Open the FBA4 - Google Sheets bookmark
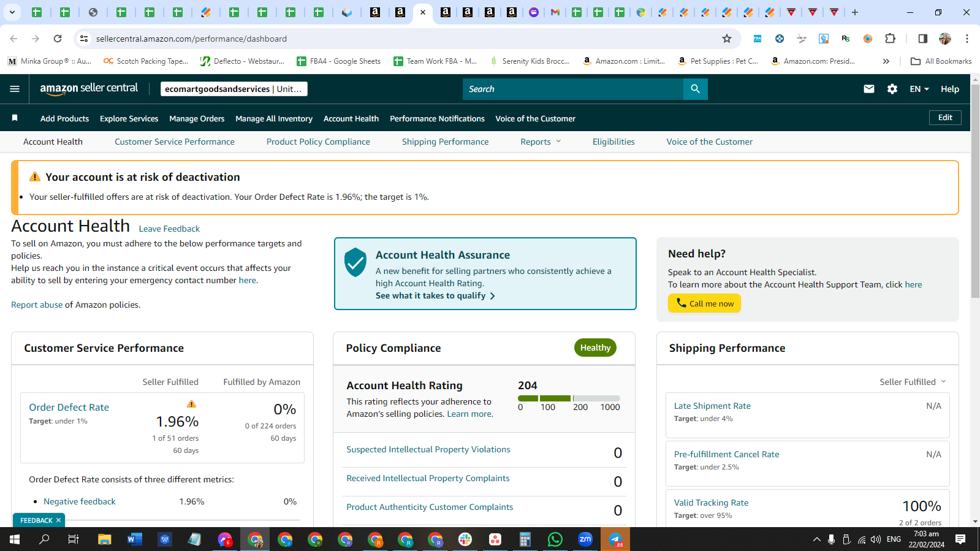The image size is (980, 551). point(338,61)
